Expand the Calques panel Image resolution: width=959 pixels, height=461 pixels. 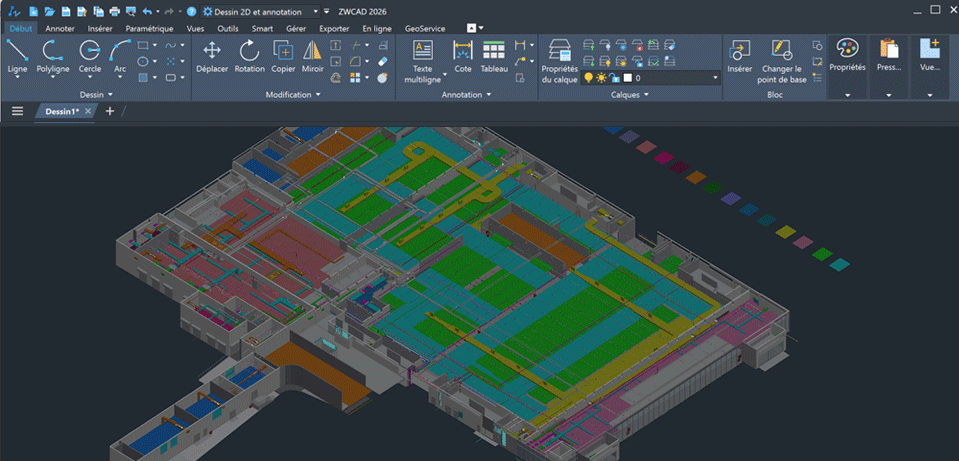click(646, 95)
